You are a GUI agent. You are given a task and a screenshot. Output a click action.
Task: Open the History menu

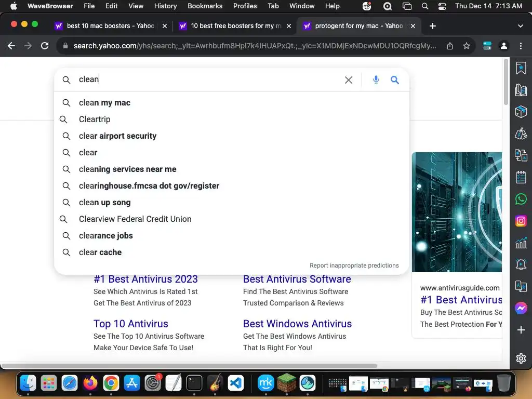point(165,6)
